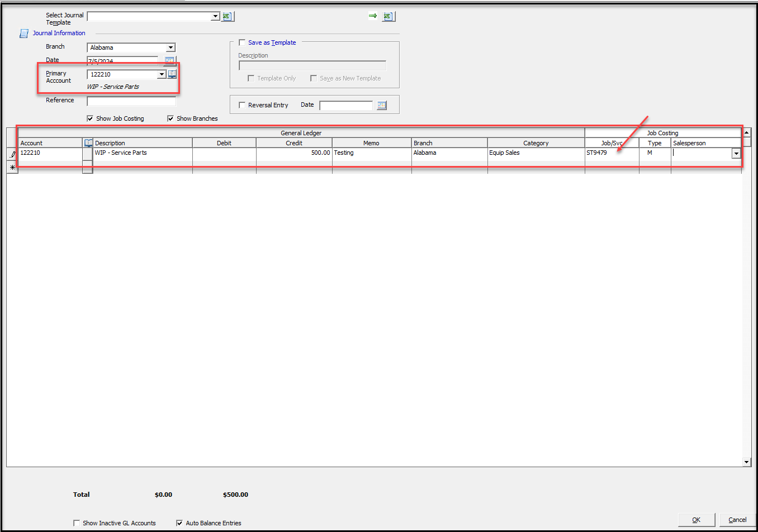758x532 pixels.
Task: Click account cell 122210 in grid
Action: point(50,153)
